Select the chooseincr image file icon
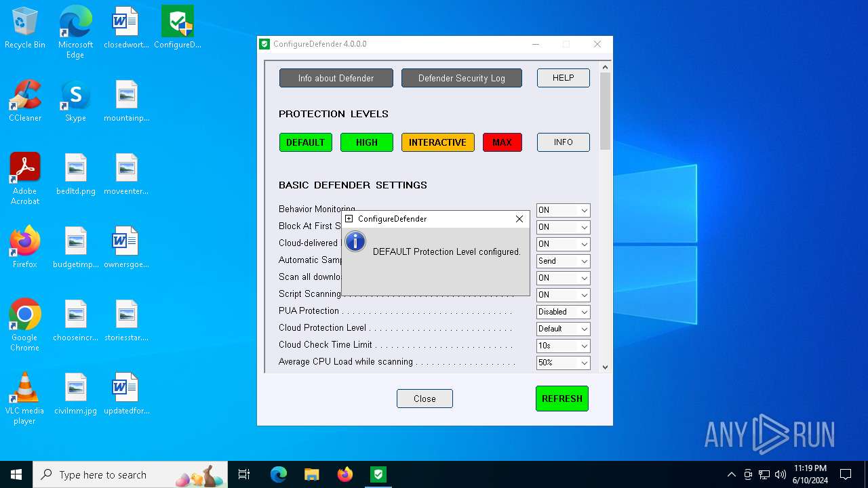Viewport: 868px width, 488px height. 75,321
